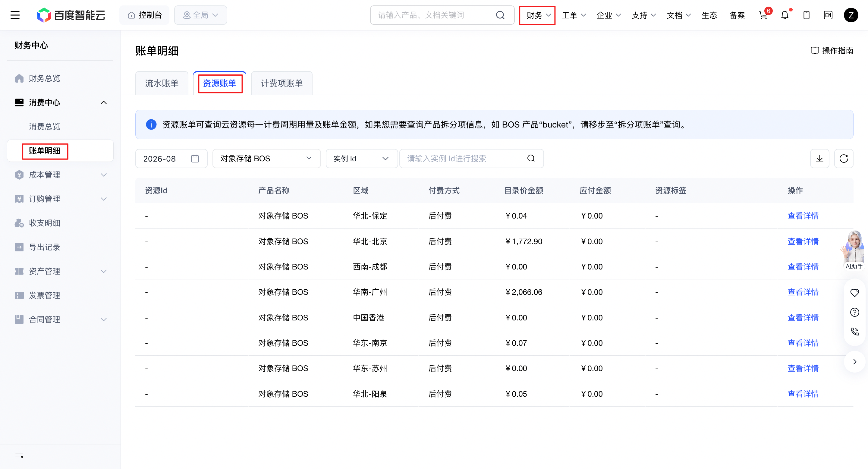Switch to the 流水账单 tab
868x469 pixels.
pos(162,83)
